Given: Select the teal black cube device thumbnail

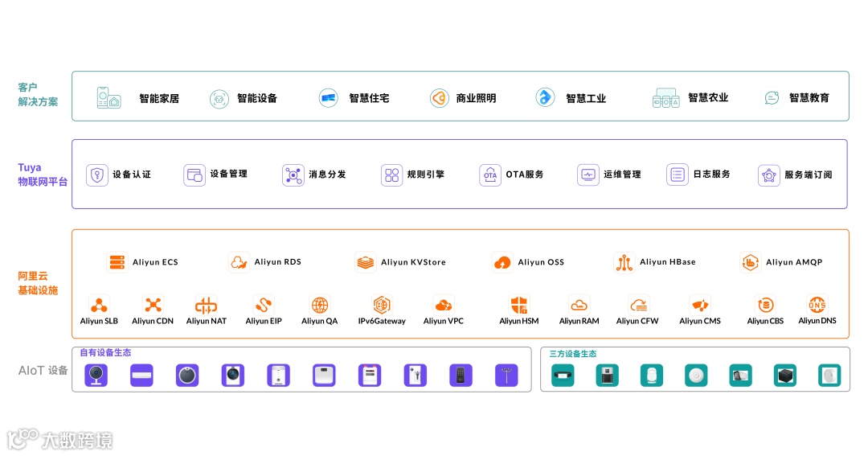Looking at the screenshot, I should click(785, 375).
